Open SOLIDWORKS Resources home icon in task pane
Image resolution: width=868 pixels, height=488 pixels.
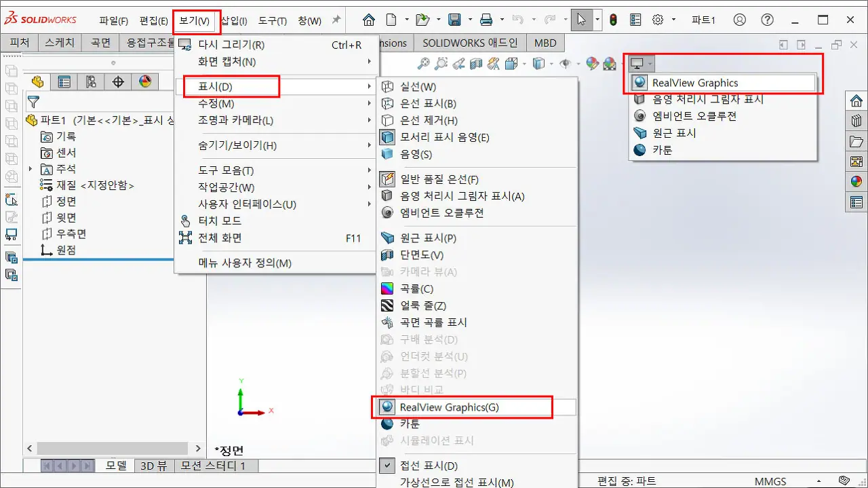[856, 101]
